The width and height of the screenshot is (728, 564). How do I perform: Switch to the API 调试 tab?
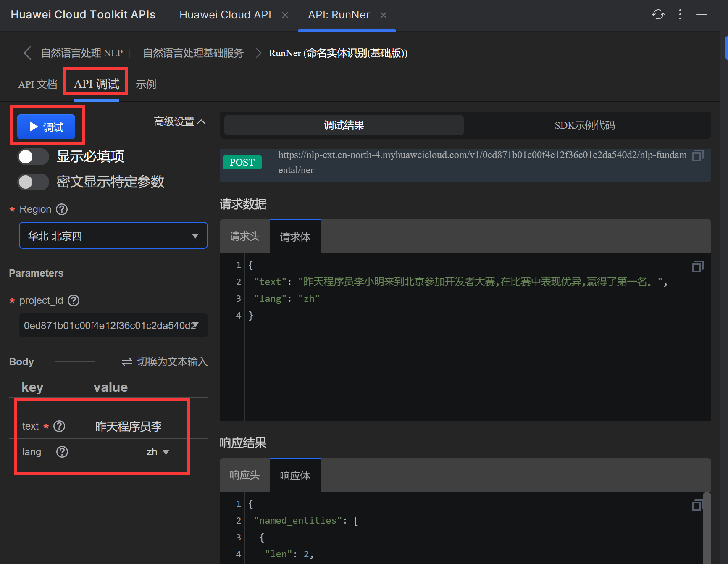point(97,84)
